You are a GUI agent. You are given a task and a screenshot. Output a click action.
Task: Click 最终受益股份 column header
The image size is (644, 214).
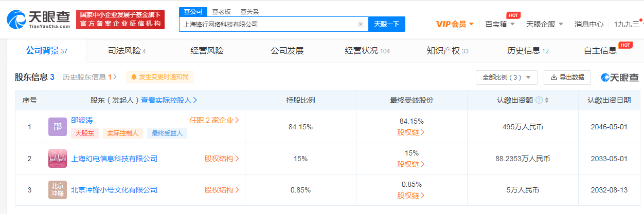(x=412, y=100)
